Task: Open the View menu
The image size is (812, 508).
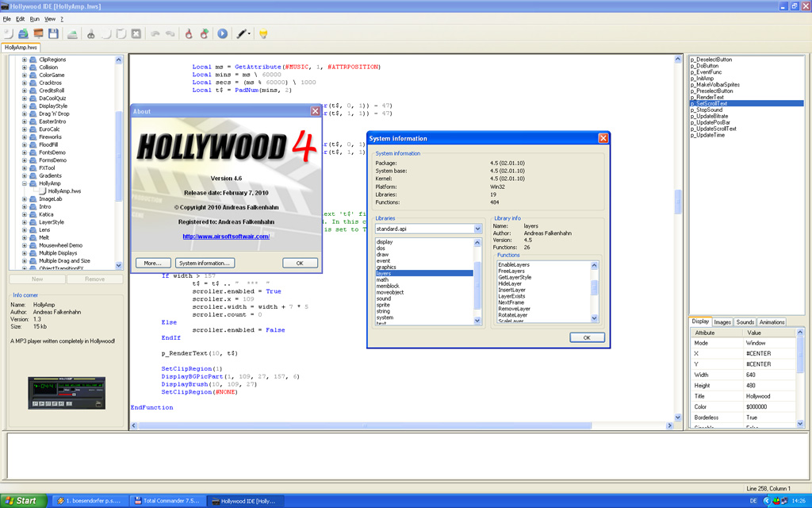Action: coord(50,19)
